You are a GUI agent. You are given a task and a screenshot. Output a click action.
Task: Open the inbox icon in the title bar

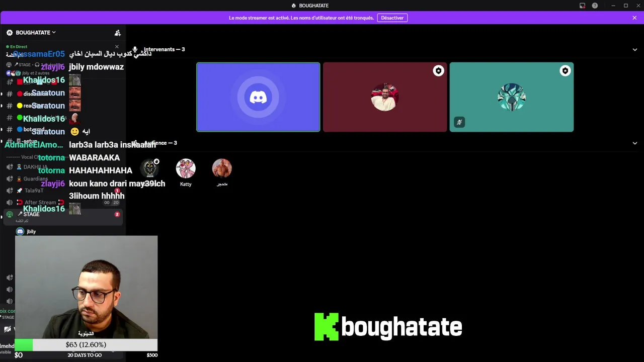click(x=582, y=6)
